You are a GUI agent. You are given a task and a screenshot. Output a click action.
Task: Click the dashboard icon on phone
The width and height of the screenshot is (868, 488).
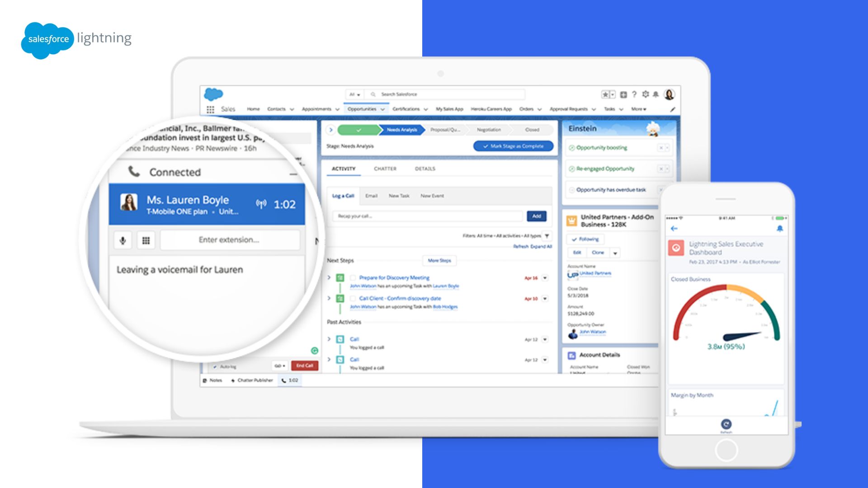pos(676,248)
